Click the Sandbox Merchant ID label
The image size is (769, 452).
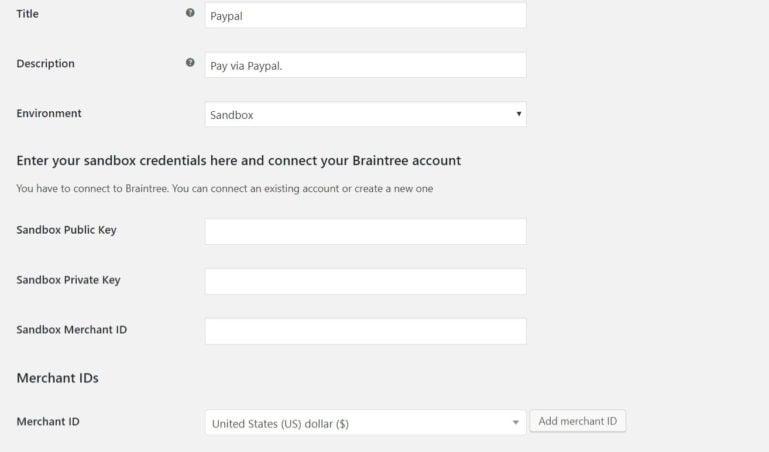point(72,329)
